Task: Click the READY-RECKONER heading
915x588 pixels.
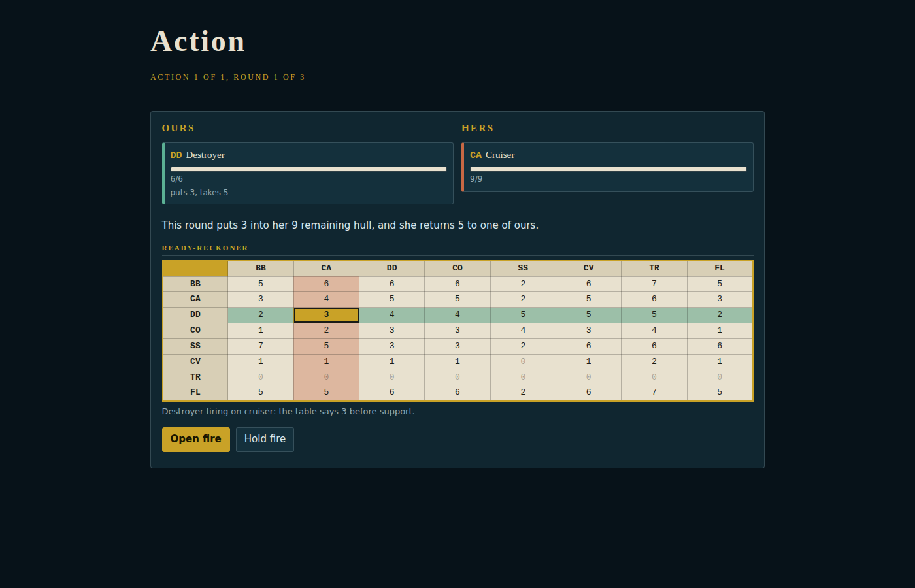Action: coord(205,248)
